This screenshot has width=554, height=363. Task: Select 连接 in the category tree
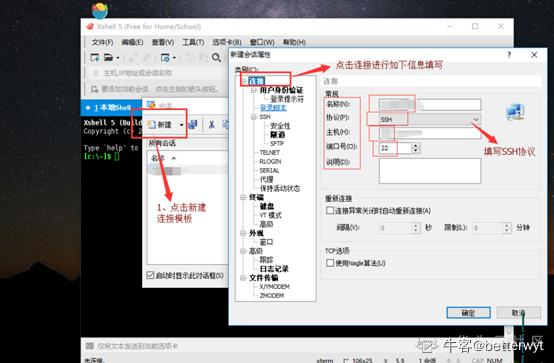click(x=257, y=81)
